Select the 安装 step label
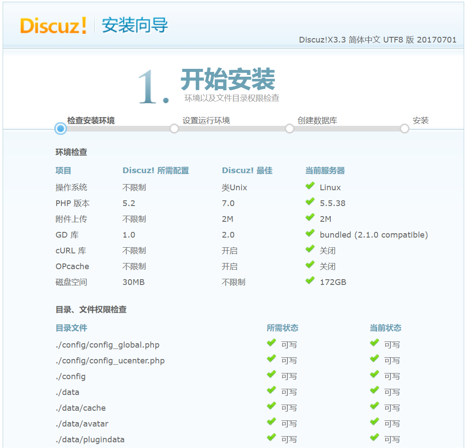This screenshot has height=448, width=476. pos(420,121)
